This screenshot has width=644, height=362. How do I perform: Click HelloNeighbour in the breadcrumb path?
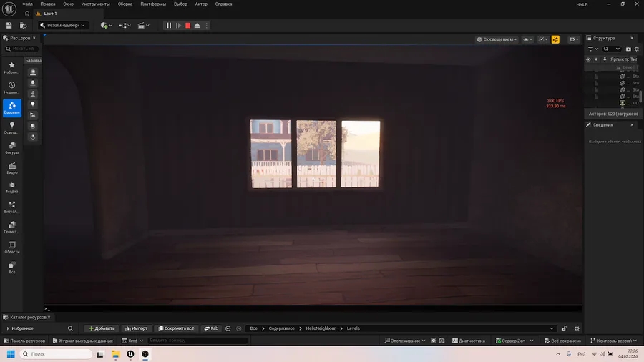pyautogui.click(x=321, y=328)
